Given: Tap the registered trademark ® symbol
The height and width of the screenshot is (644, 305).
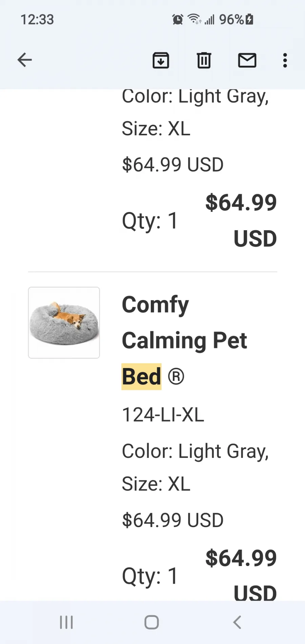Looking at the screenshot, I should [176, 377].
